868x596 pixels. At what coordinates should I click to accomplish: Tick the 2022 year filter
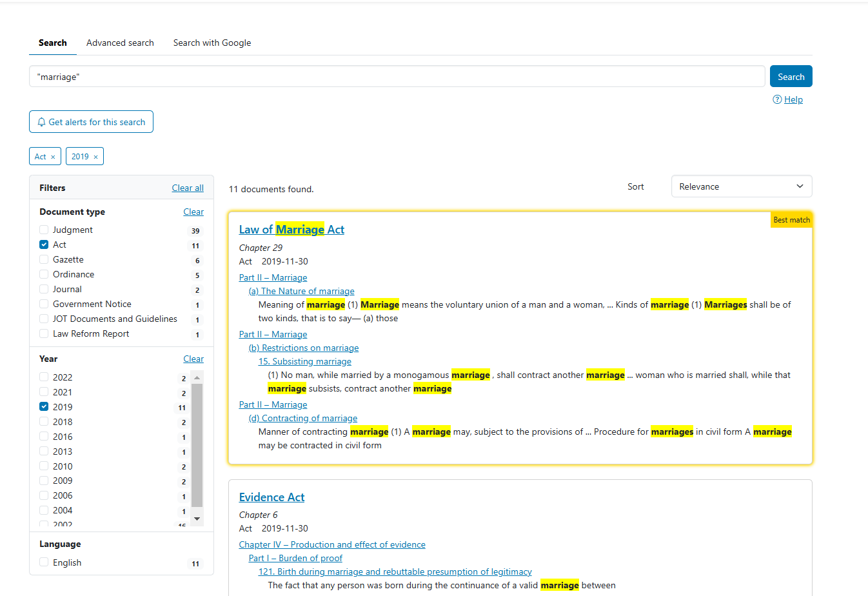[44, 377]
